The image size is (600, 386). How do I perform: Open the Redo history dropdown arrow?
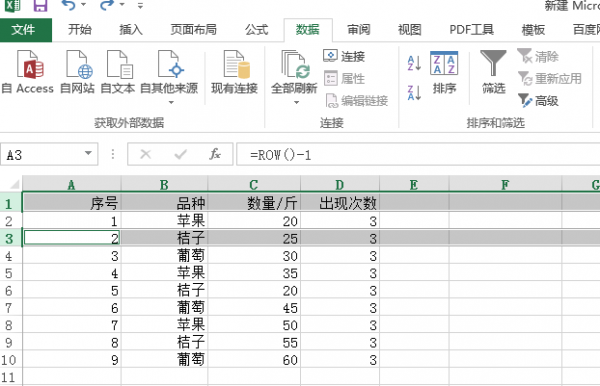point(122,5)
